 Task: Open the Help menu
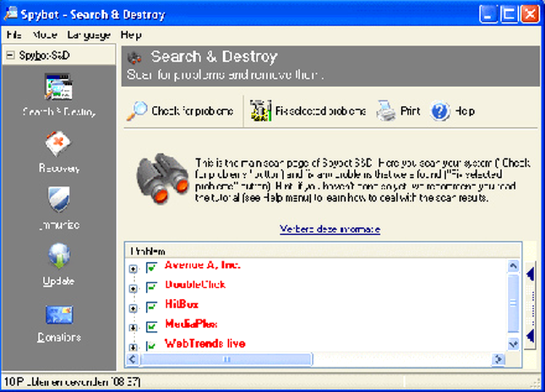131,35
